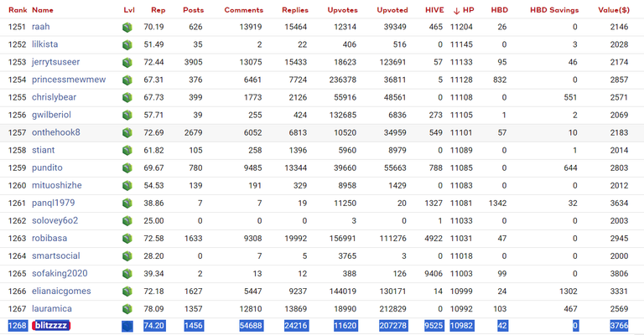
Task: Open the smartsocial user profile link
Action: pyautogui.click(x=56, y=256)
